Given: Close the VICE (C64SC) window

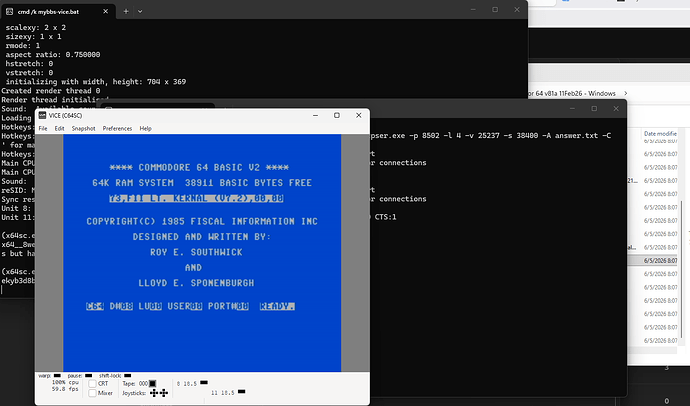Looking at the screenshot, I should (359, 115).
